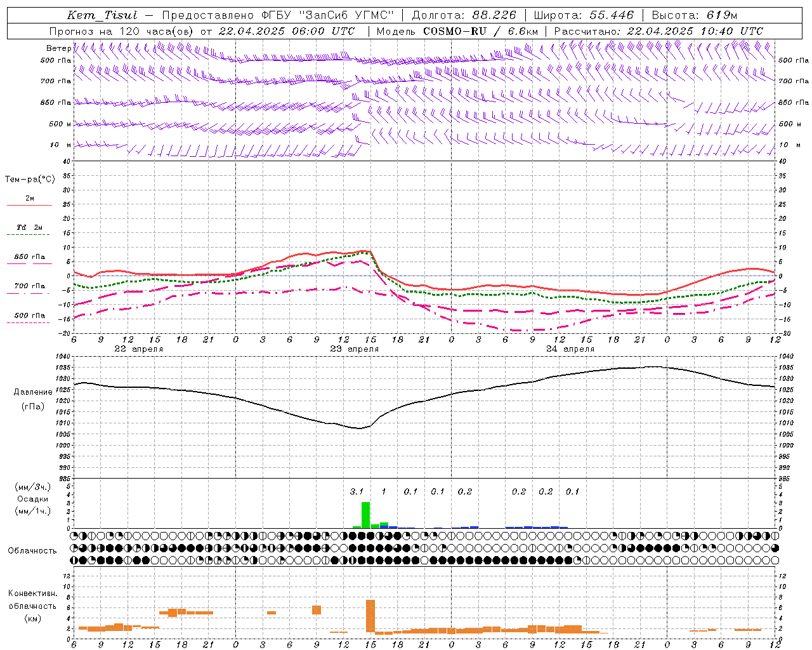The image size is (812, 650).
Task: Click the '(мм/3ч.)' units label
Action: (x=33, y=487)
